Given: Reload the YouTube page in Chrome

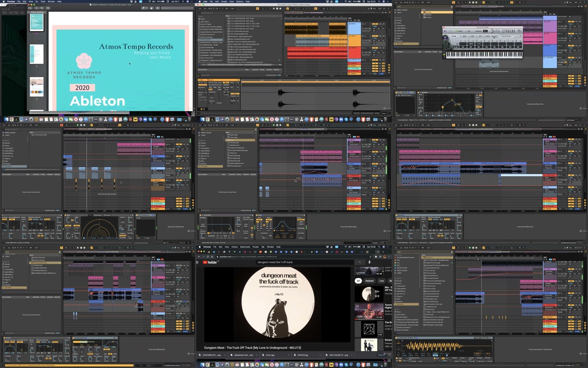Looking at the screenshot, I should (x=207, y=256).
